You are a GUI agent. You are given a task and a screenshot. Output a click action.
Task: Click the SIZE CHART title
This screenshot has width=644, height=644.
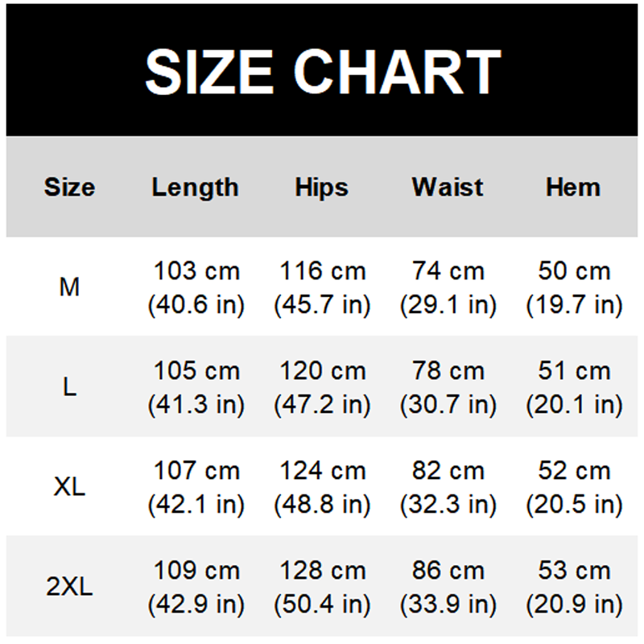tap(322, 71)
